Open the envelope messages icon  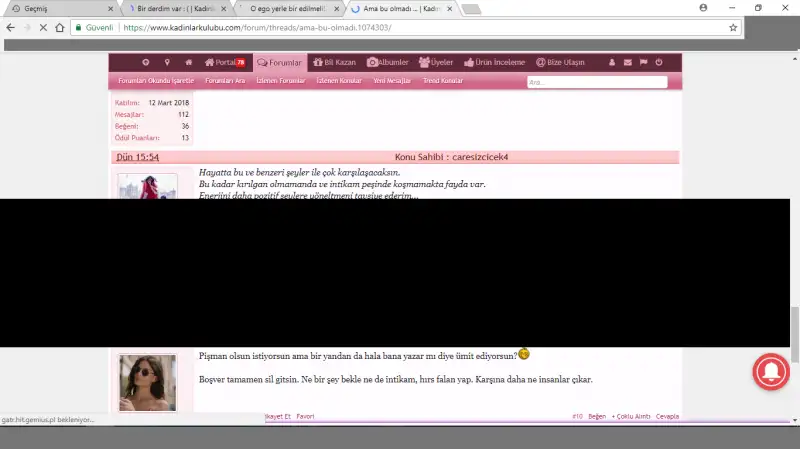pyautogui.click(x=628, y=62)
